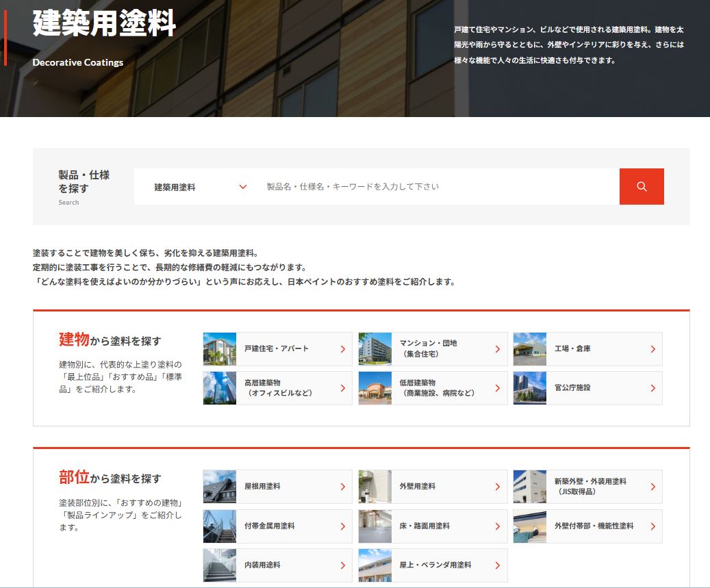710x588 pixels.
Task: Click the 屋根用塗料 roof thumbnail
Action: point(220,487)
